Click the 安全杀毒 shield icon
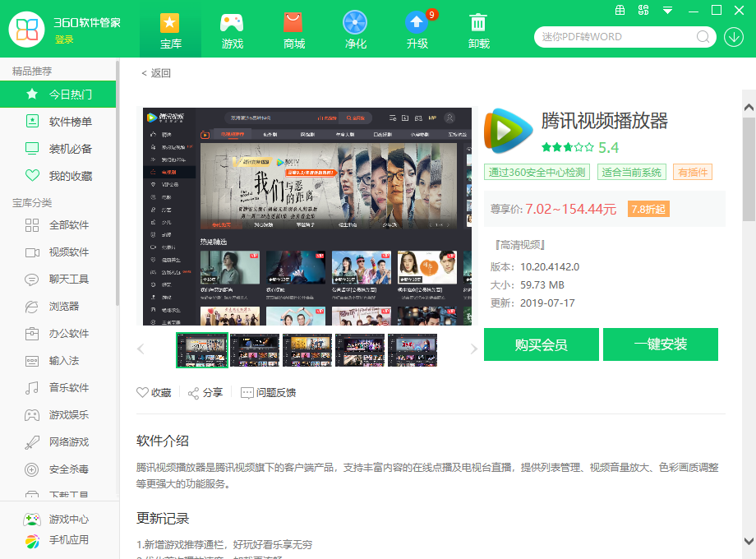756x559 pixels. (x=32, y=469)
